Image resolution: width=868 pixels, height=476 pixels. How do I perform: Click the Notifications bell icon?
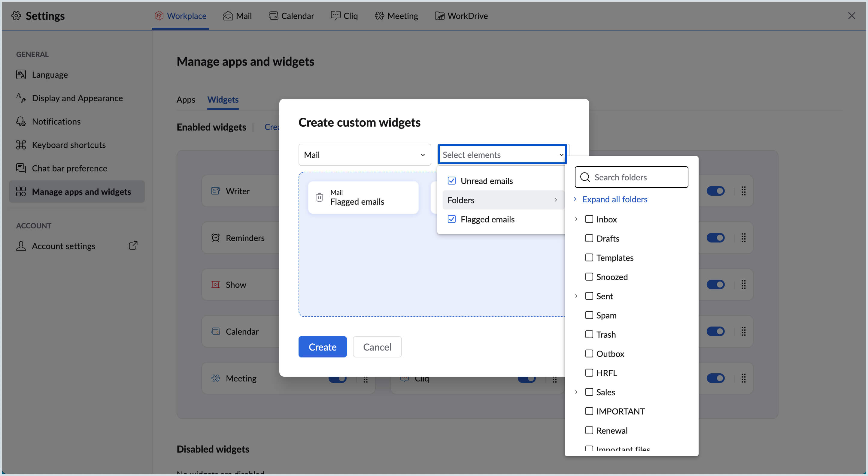[21, 121]
